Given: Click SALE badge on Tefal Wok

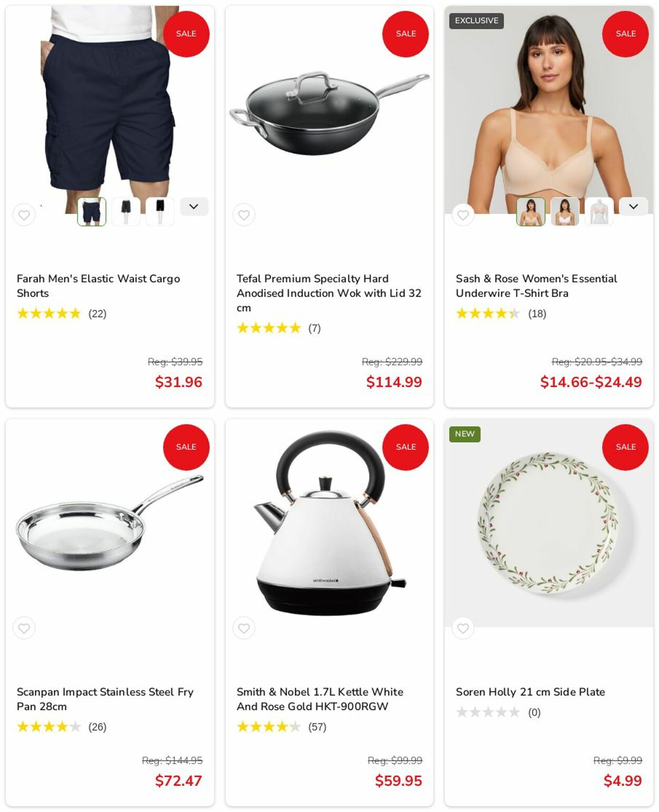Looking at the screenshot, I should (x=405, y=34).
